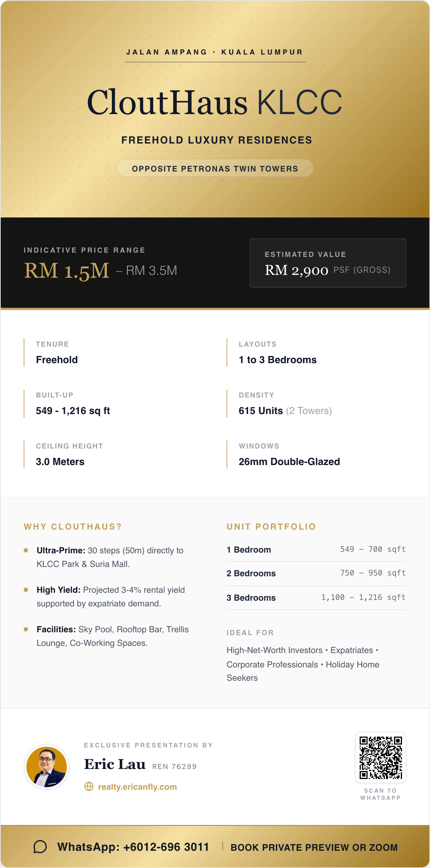Click the CloutHaus KLCC title
The height and width of the screenshot is (868, 430).
(x=214, y=103)
